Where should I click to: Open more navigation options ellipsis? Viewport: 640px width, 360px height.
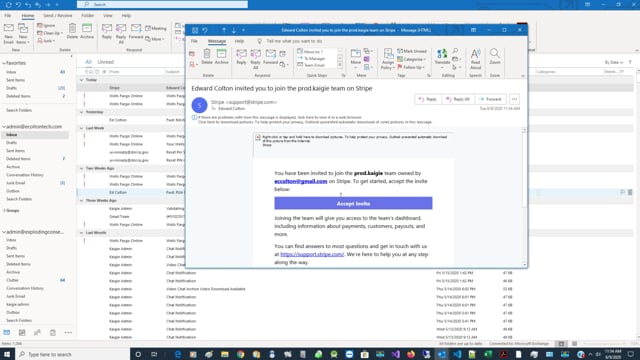point(68,333)
